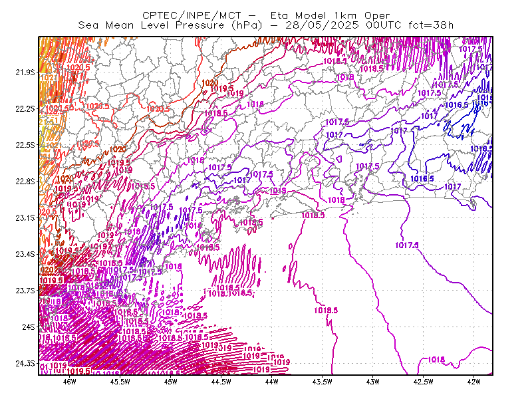Select the 22.5S latitude axis label
The height and width of the screenshot is (411, 532).
(25, 145)
